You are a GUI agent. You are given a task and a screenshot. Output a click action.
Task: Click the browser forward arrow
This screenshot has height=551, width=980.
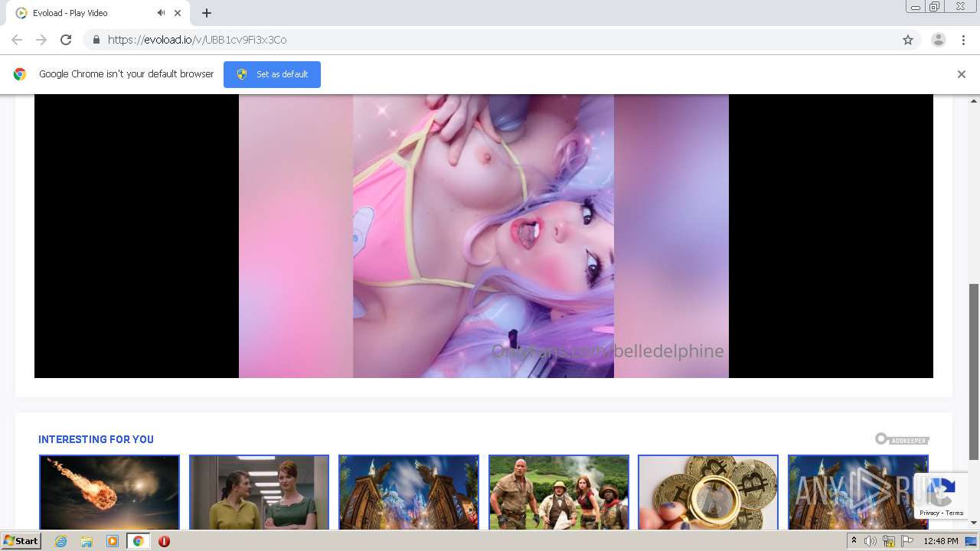[41, 40]
